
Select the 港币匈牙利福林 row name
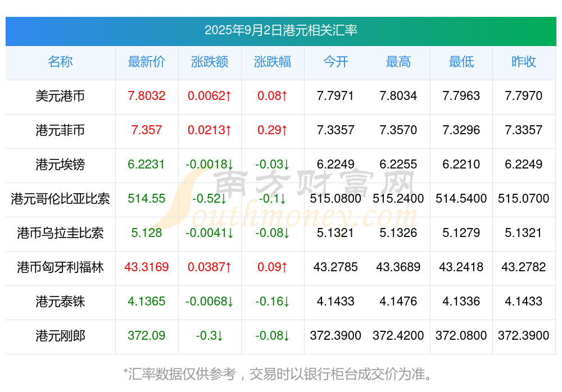click(x=60, y=267)
